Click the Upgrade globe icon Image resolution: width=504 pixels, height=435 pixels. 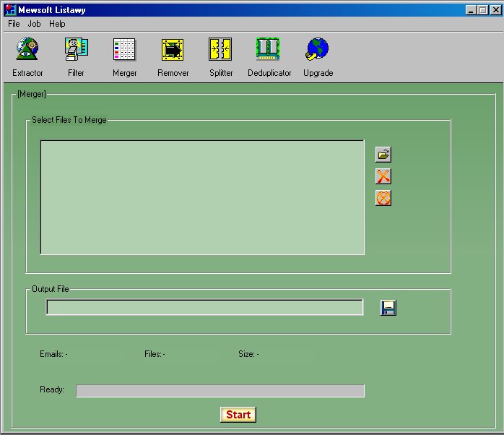click(318, 49)
